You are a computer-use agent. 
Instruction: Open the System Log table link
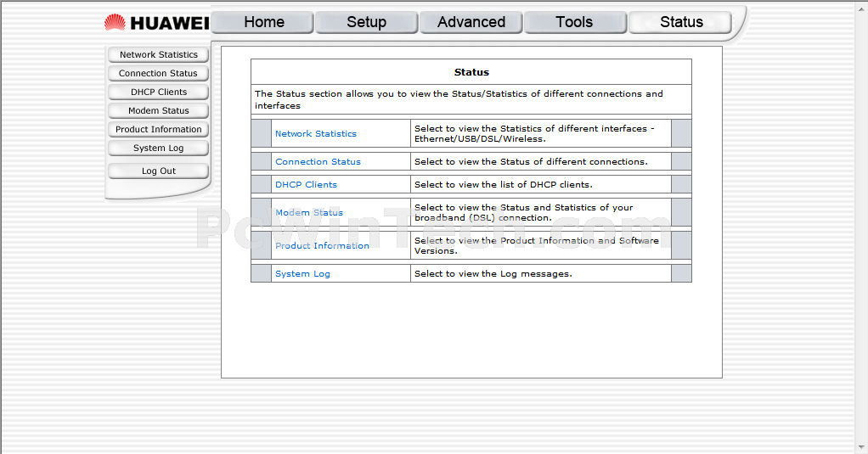pos(302,274)
